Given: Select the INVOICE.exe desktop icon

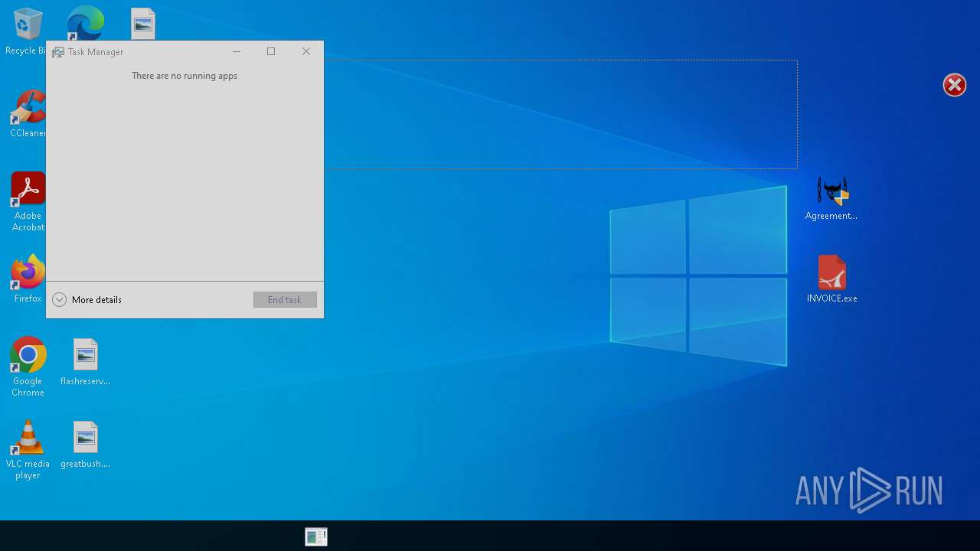Looking at the screenshot, I should [831, 279].
